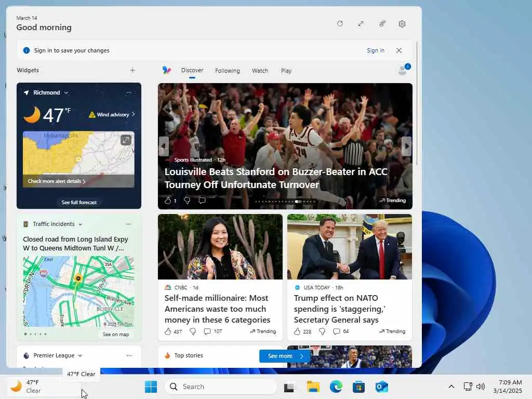Click the Self-made millionaire article image
532x399 pixels.
tap(220, 247)
